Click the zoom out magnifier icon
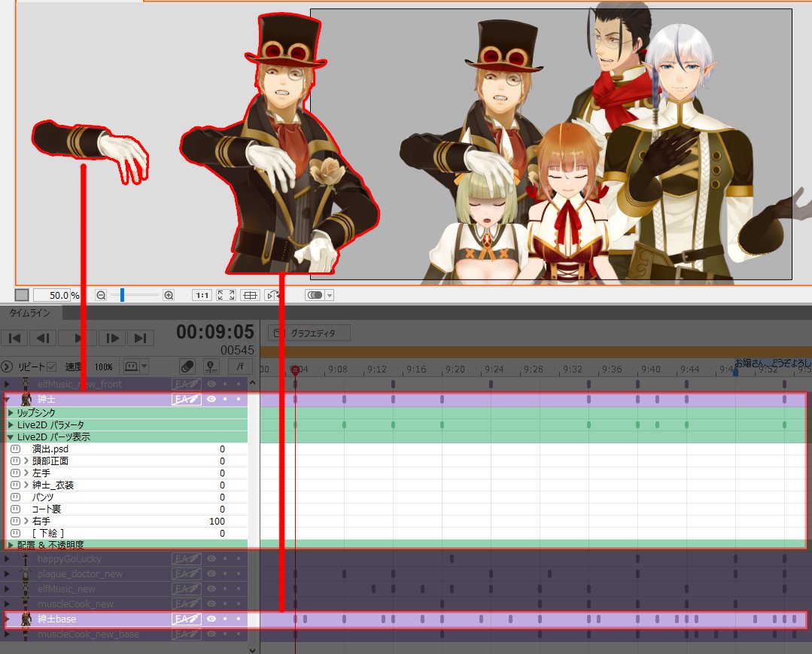This screenshot has height=654, width=812. pyautogui.click(x=101, y=295)
